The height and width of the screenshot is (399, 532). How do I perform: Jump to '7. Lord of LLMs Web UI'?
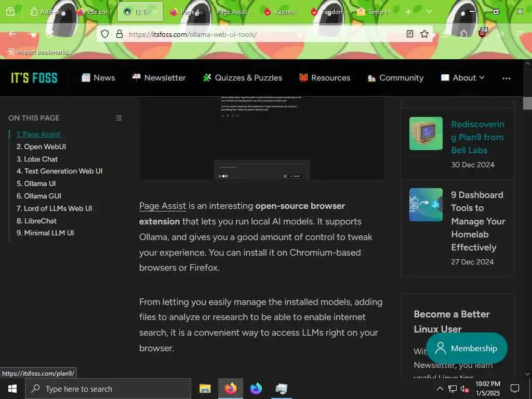[x=54, y=208]
